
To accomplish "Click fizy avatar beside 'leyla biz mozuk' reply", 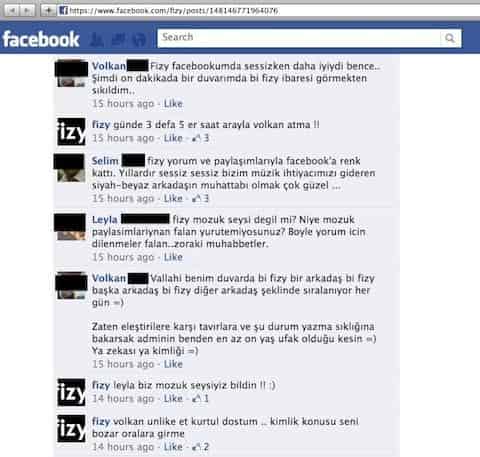I will click(71, 392).
